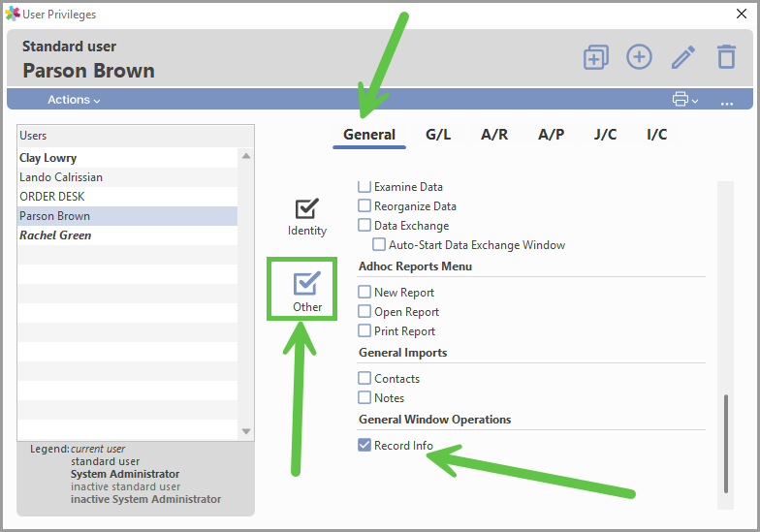Add a new user with plus icon
Image resolution: width=760 pixels, height=532 pixels.
click(x=639, y=57)
